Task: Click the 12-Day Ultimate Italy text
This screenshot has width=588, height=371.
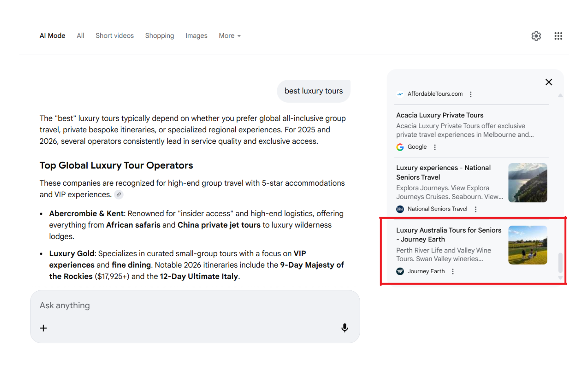Action: (199, 276)
